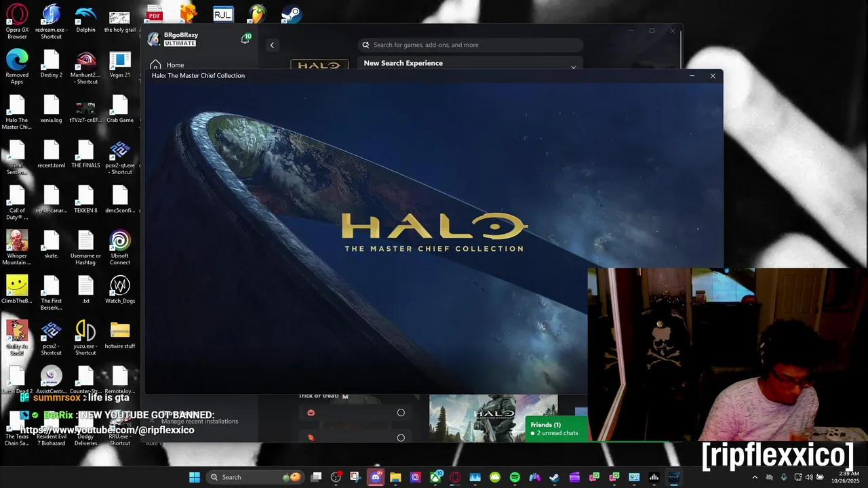
Task: Open recent.toml file on desktop
Action: tap(51, 154)
